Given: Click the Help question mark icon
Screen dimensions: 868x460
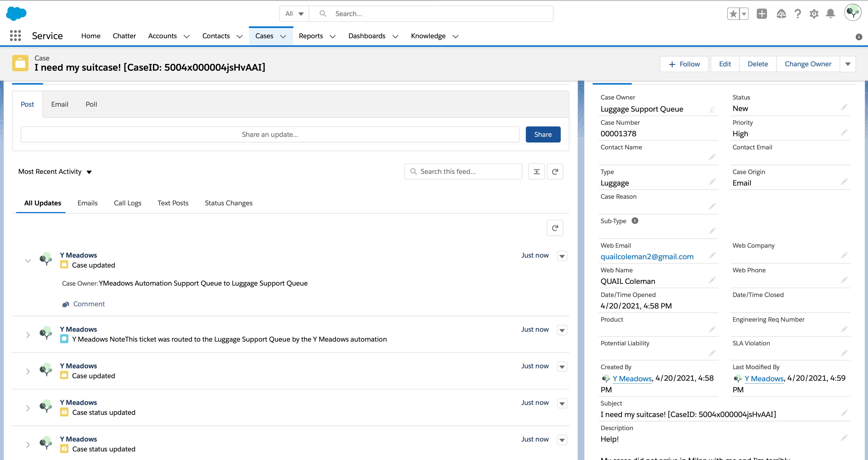Looking at the screenshot, I should [798, 14].
